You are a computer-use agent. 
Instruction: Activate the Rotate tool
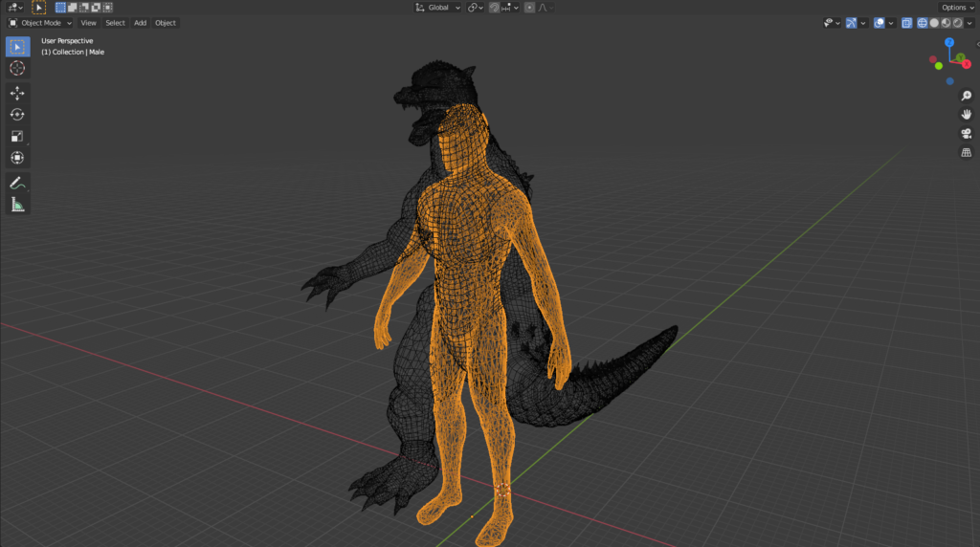point(17,114)
